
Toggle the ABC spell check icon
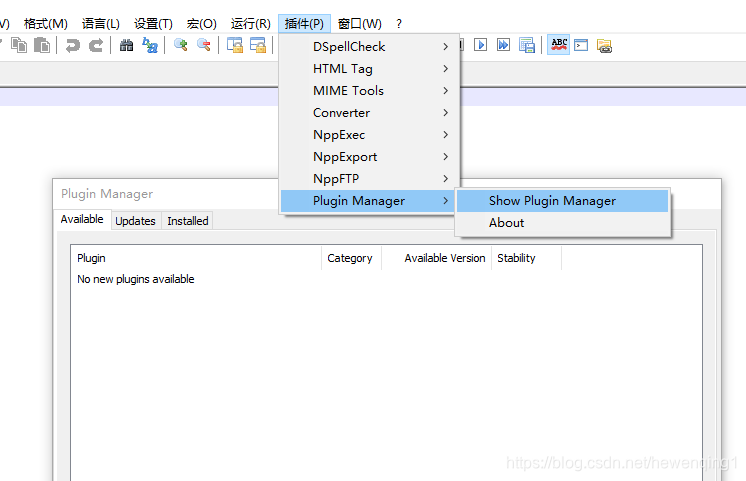pos(559,45)
